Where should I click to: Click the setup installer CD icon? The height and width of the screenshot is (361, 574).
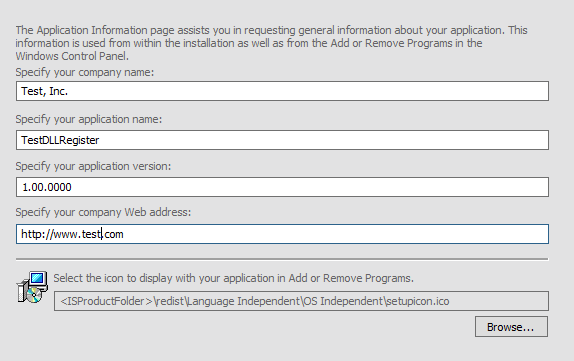(x=32, y=287)
